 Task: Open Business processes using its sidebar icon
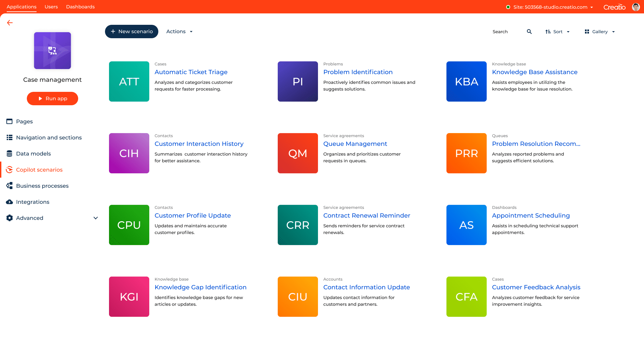tap(9, 186)
